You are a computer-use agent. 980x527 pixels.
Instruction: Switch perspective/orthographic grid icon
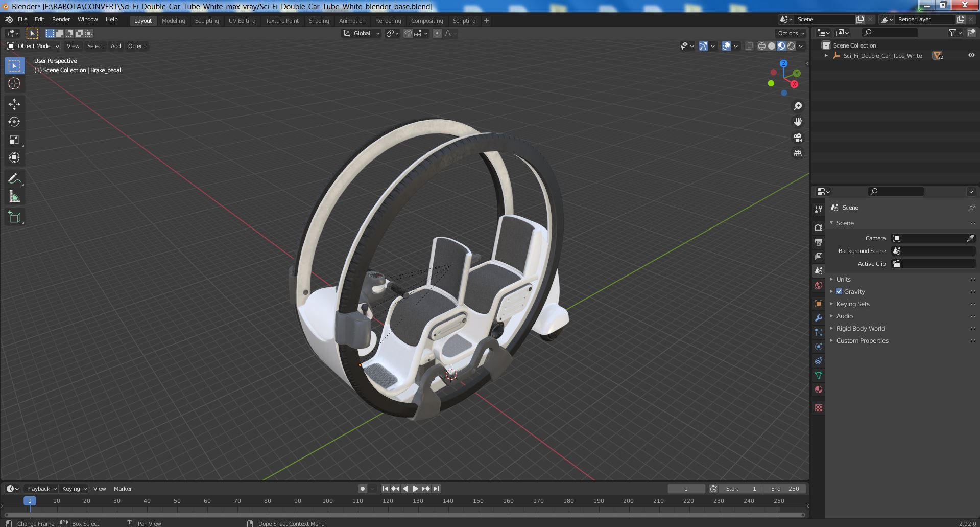click(797, 153)
